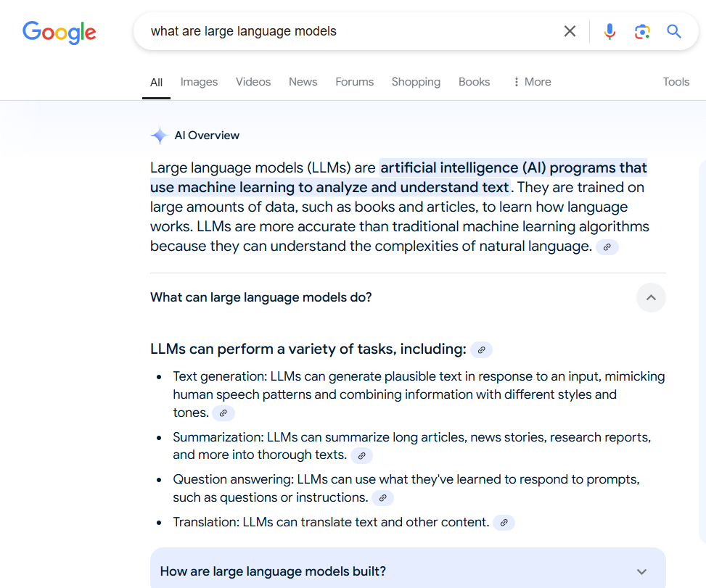706x588 pixels.
Task: Open source link icon beside 'tasks, including:'
Action: (x=481, y=350)
